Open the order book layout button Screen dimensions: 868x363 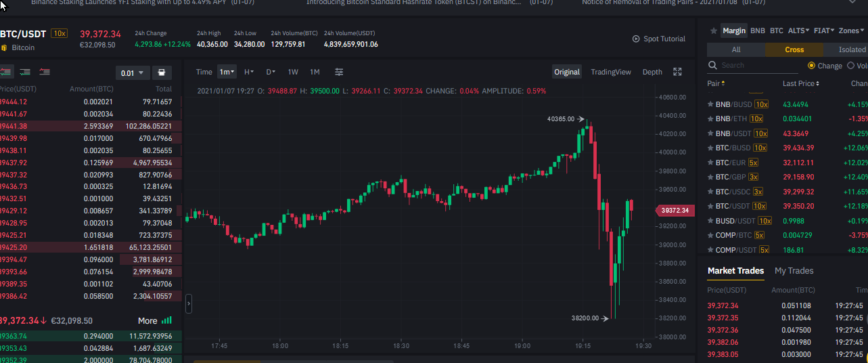click(162, 72)
